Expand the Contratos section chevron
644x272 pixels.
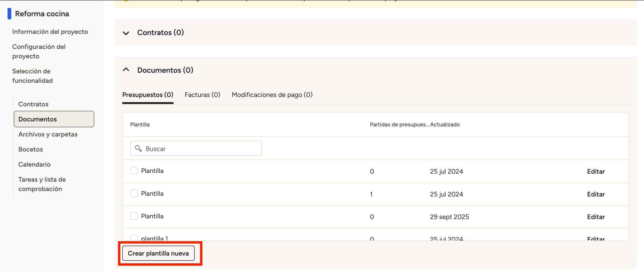coord(126,33)
